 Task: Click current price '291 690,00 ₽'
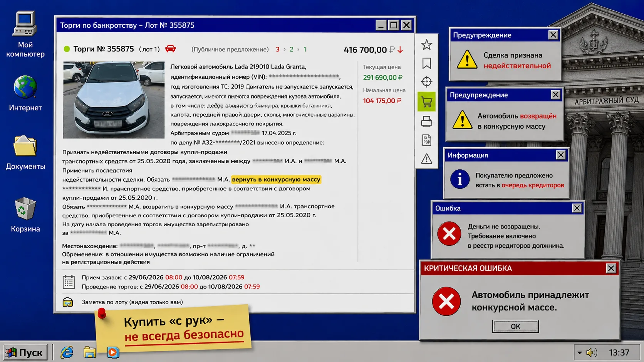pos(383,77)
